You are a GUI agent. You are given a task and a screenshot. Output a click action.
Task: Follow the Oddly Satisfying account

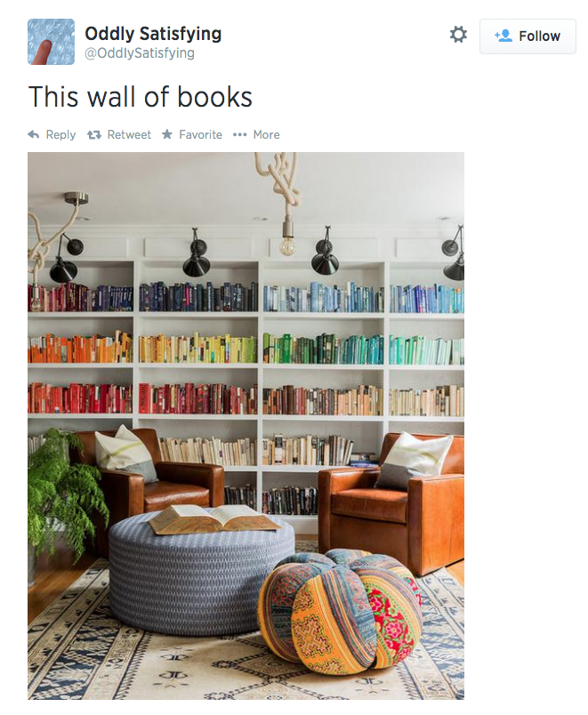point(528,36)
